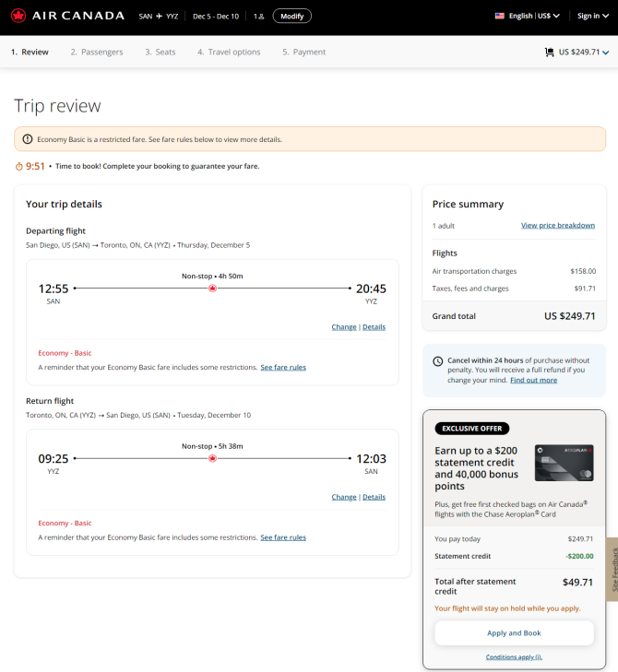Go to step 5 Payment
Viewport: 618px width, 672px height.
(x=303, y=52)
